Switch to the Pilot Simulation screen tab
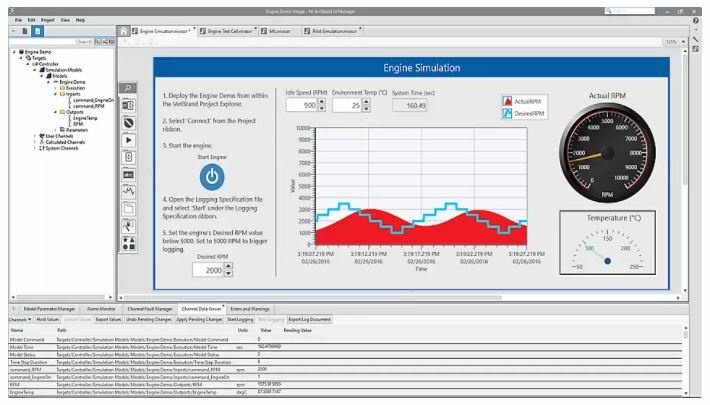The image size is (710, 405). [332, 31]
